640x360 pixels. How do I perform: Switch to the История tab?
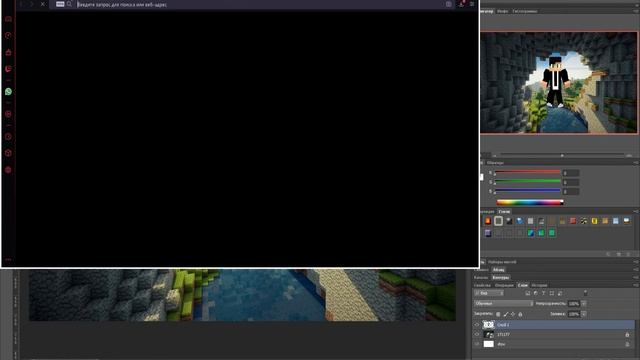(x=539, y=285)
